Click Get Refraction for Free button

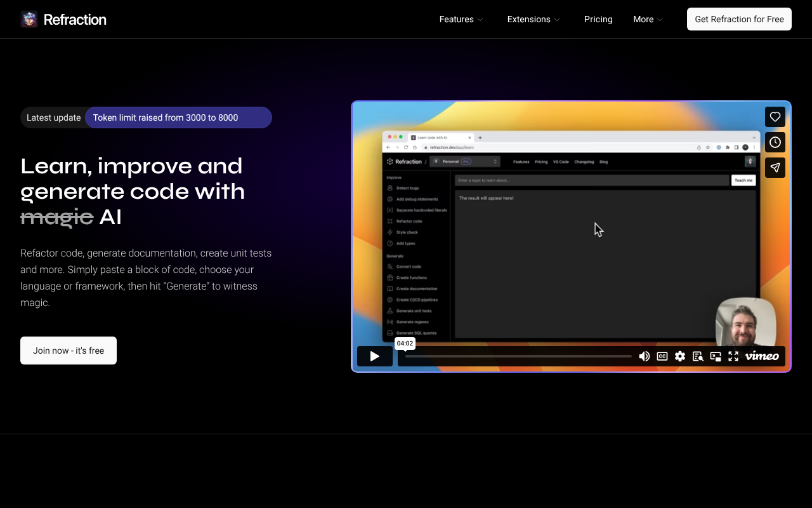click(x=739, y=19)
